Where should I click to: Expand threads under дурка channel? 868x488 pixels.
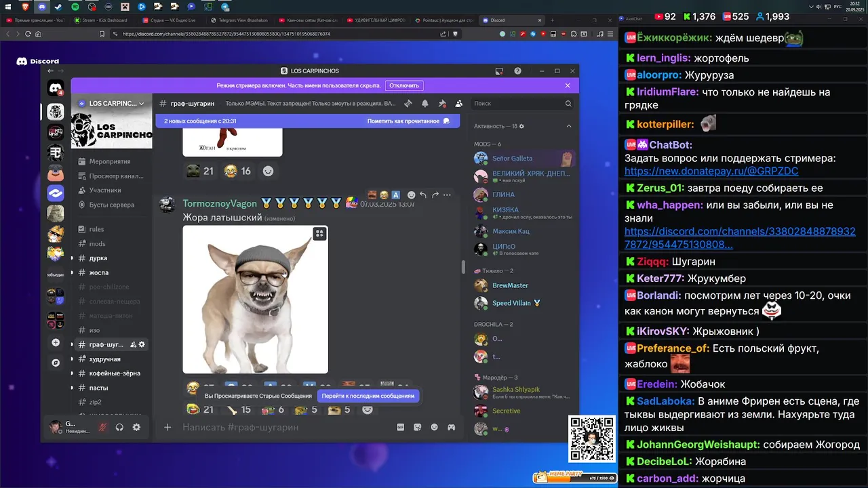(72, 258)
